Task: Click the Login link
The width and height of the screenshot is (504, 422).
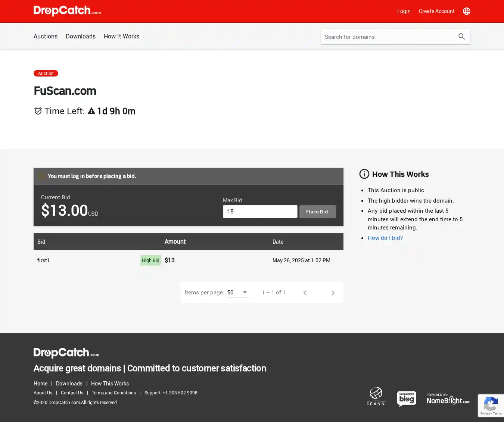Action: (x=404, y=11)
